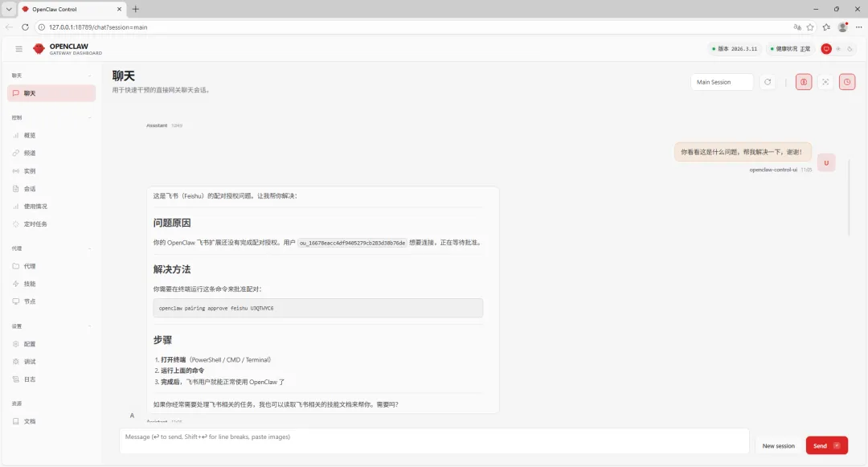Open the browser profile avatar
868x467 pixels.
tap(842, 27)
